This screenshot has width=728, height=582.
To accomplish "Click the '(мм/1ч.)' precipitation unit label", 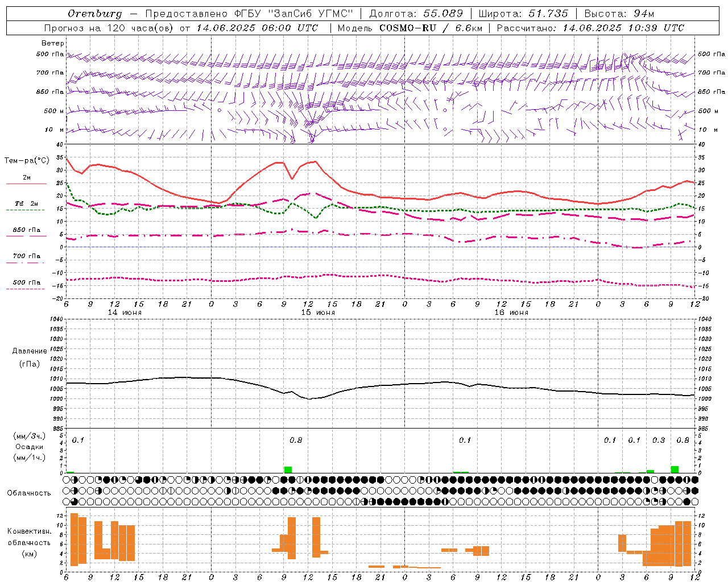I will (x=30, y=458).
